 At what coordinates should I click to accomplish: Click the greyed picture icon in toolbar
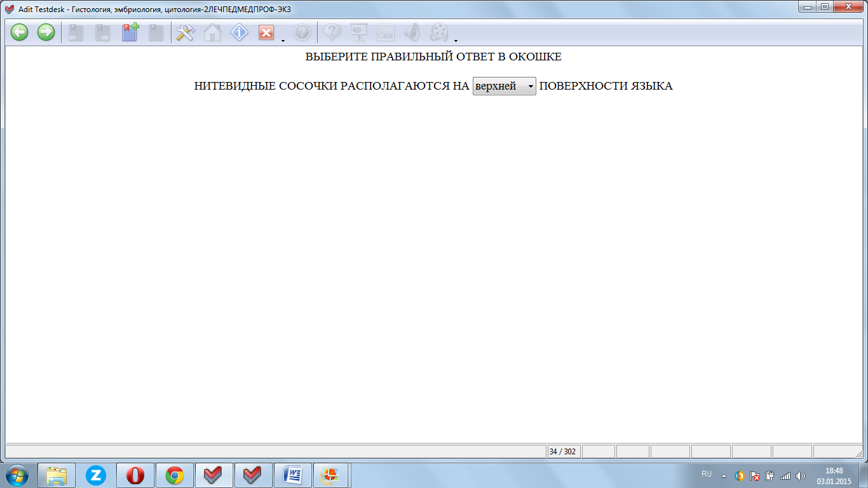(x=386, y=32)
